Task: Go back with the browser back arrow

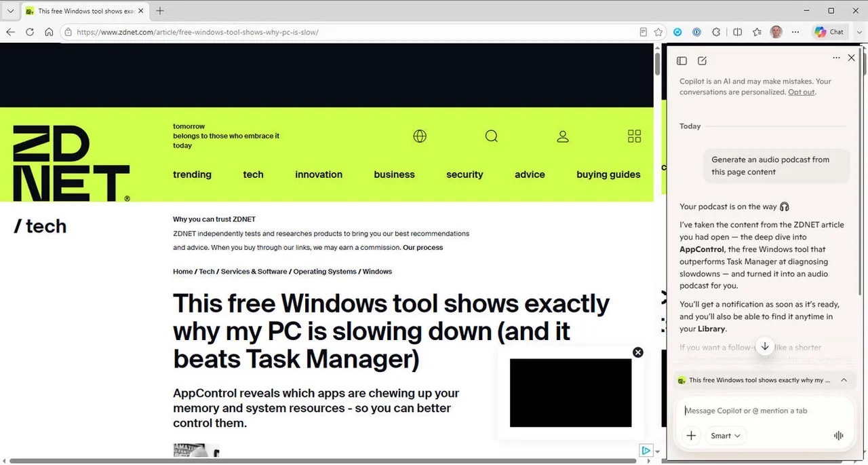Action: click(x=10, y=32)
